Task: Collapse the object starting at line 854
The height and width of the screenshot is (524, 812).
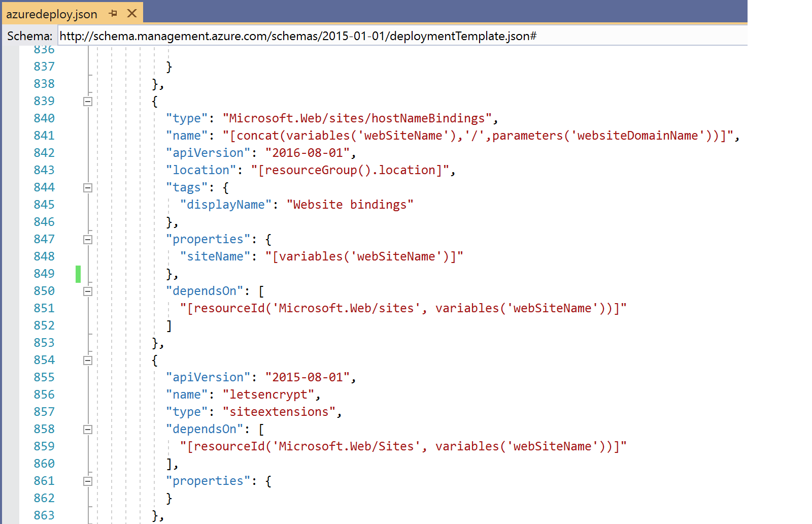Action: pos(88,361)
